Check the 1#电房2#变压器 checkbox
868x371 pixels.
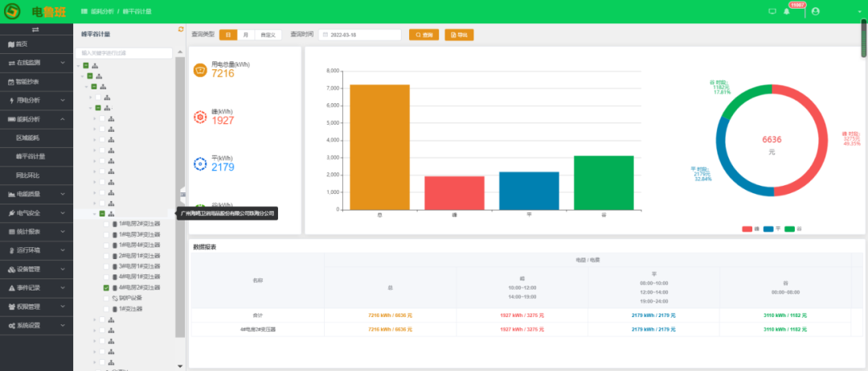(106, 224)
